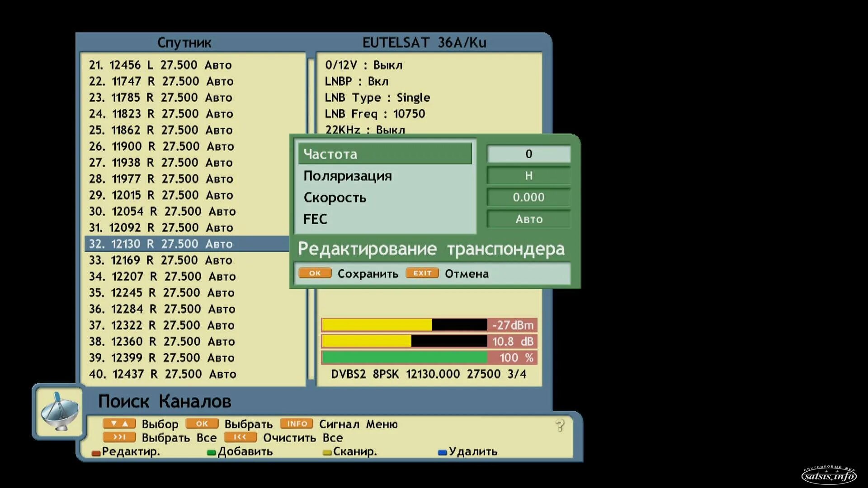Click the skip-back Очистить Все key icon
The height and width of the screenshot is (488, 868).
click(x=240, y=437)
